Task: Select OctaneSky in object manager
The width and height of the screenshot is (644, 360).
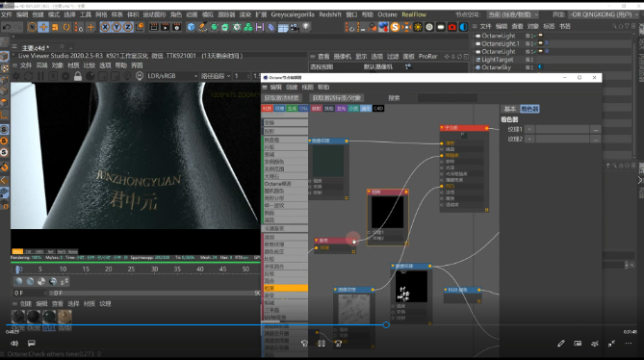Action: point(496,67)
